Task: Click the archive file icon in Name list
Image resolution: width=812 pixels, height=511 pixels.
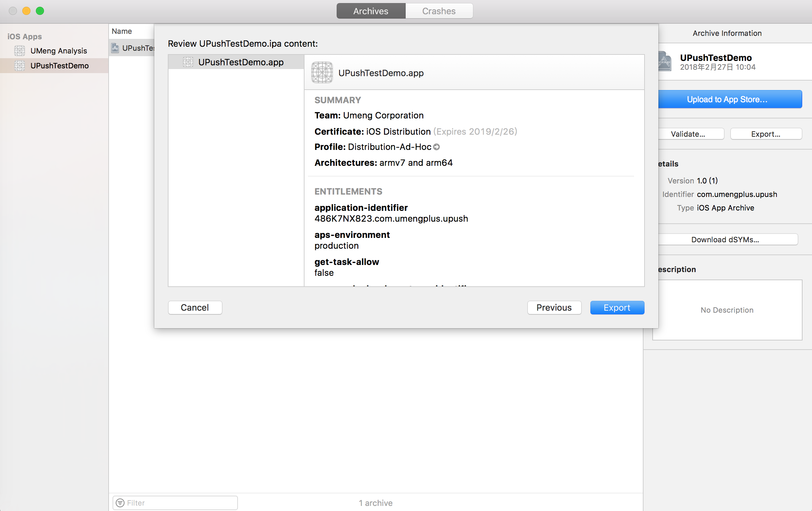Action: [115, 48]
